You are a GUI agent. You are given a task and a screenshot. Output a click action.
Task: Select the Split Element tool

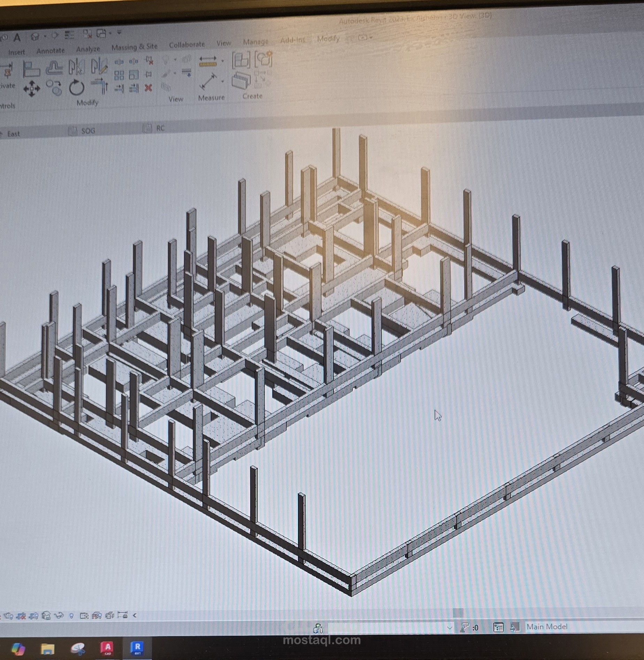[119, 62]
